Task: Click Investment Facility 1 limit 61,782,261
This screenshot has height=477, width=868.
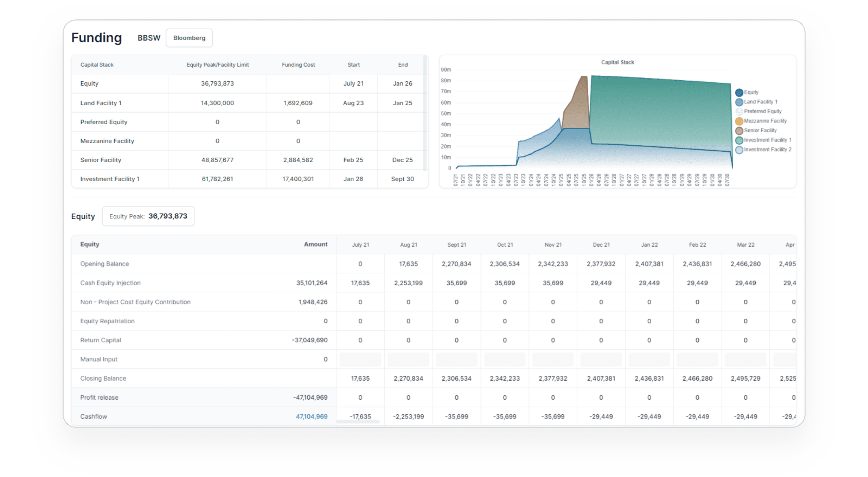Action: (x=217, y=179)
